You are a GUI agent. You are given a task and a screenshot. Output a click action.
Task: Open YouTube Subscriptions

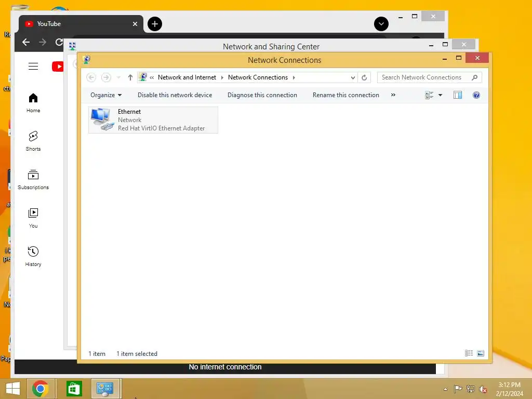click(33, 179)
